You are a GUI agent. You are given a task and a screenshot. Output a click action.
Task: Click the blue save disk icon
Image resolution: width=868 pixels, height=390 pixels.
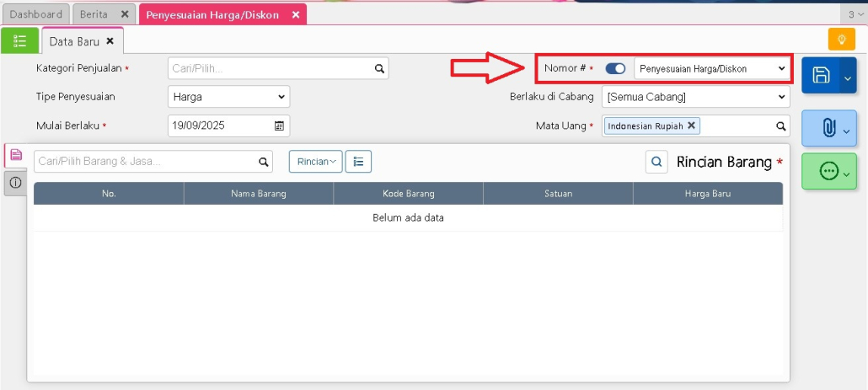821,76
